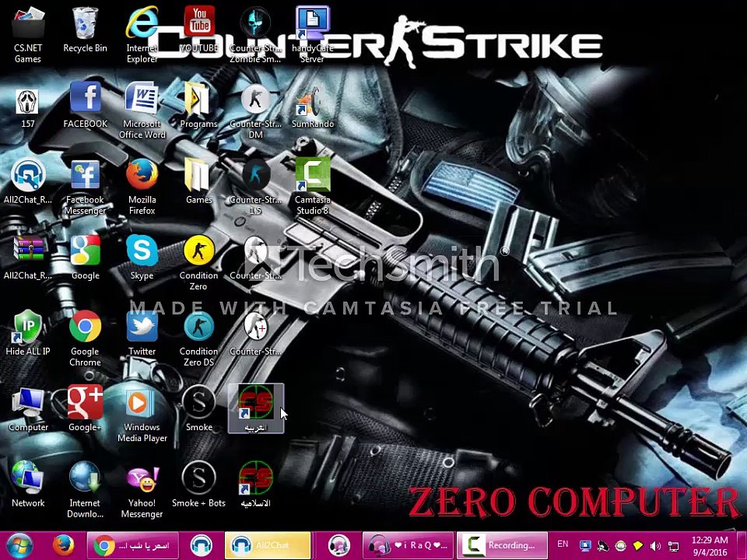The image size is (747, 560).
Task: Open the Google+ desktop shortcut
Action: tap(86, 408)
